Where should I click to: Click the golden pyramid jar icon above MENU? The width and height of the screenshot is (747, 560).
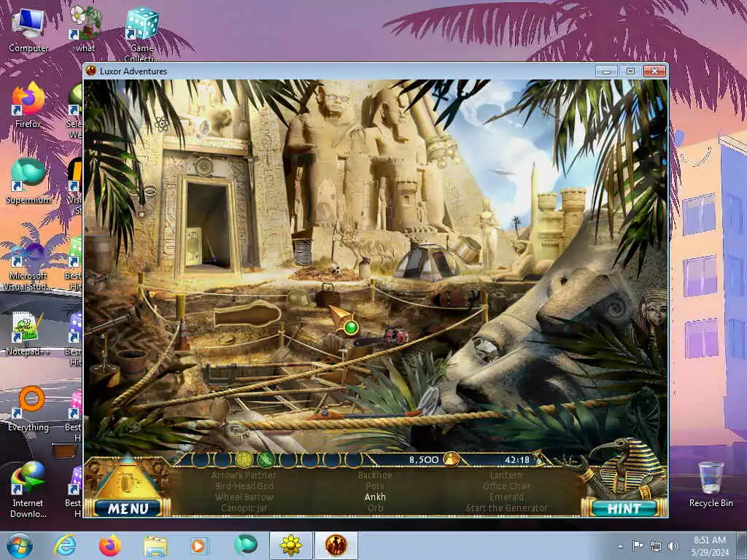tap(127, 481)
